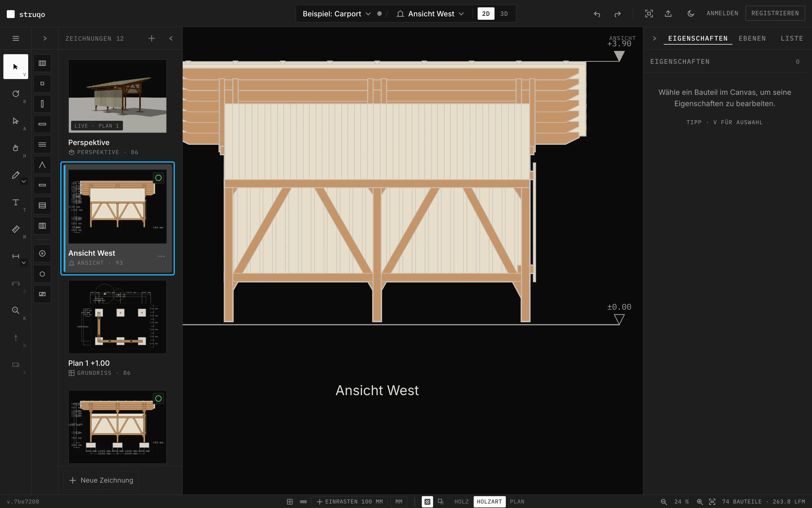Click the undo arrow

point(597,14)
